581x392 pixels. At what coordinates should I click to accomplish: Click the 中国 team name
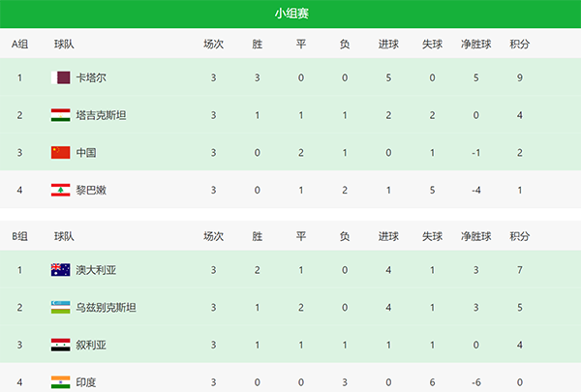(86, 153)
